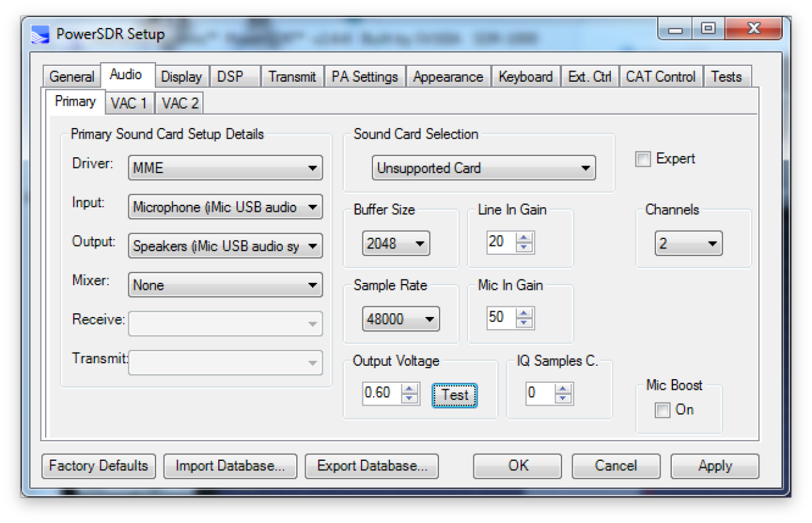812x523 pixels.
Task: Click the PowerSDR icon in the title bar
Action: click(x=39, y=35)
